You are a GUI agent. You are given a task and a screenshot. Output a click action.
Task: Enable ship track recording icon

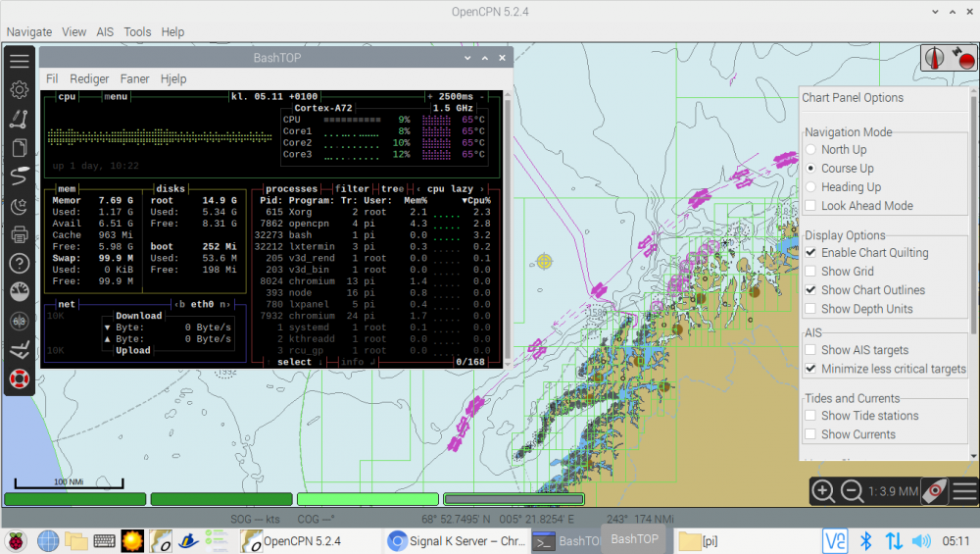click(20, 176)
